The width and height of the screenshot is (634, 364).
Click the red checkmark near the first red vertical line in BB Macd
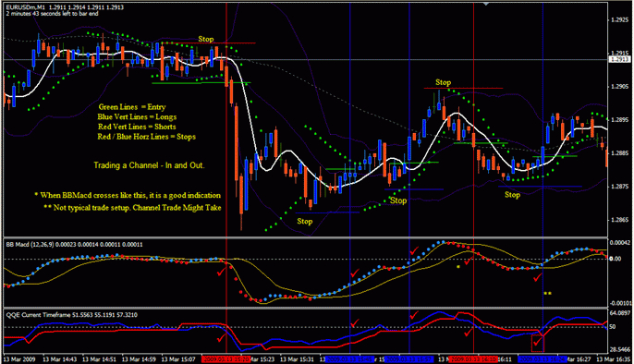pyautogui.click(x=221, y=272)
